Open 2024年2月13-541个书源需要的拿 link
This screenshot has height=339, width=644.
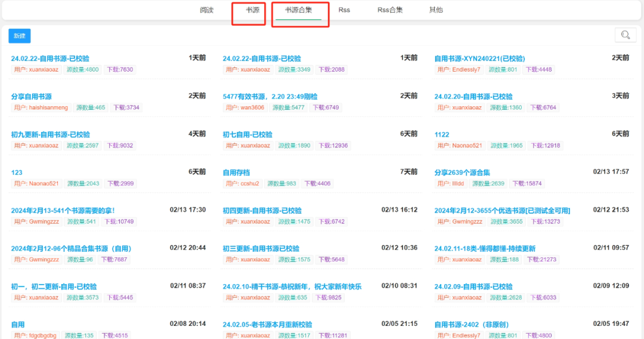click(x=63, y=211)
